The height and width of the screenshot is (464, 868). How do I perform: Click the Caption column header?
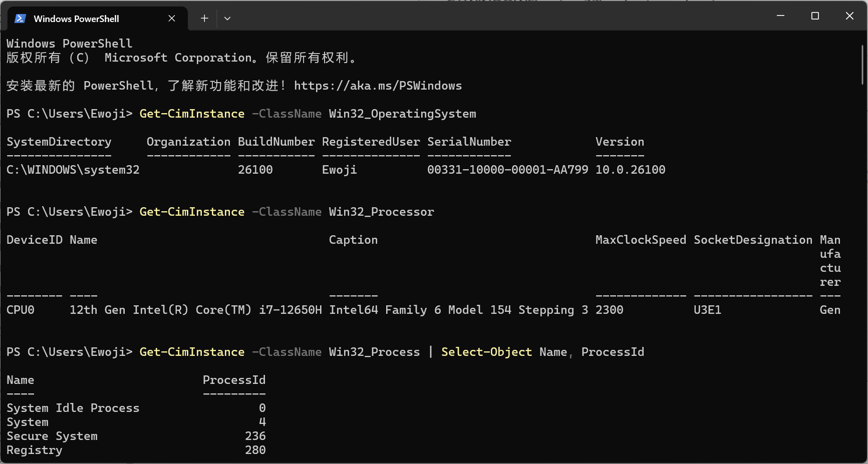353,240
